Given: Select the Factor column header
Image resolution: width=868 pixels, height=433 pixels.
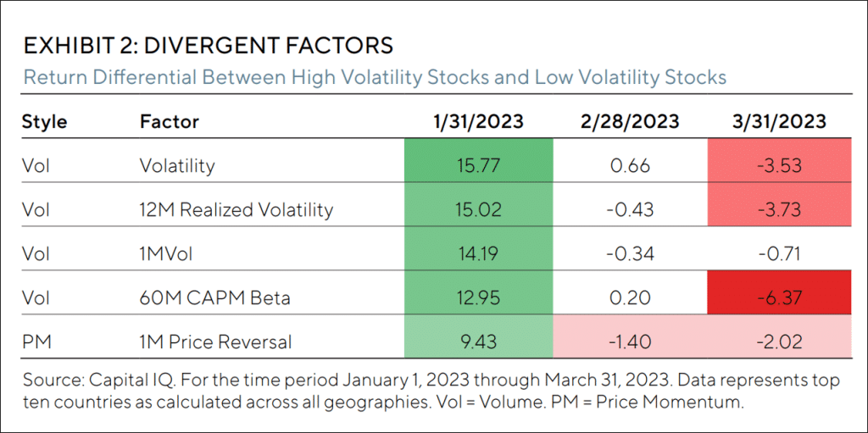Looking at the screenshot, I should click(169, 121).
